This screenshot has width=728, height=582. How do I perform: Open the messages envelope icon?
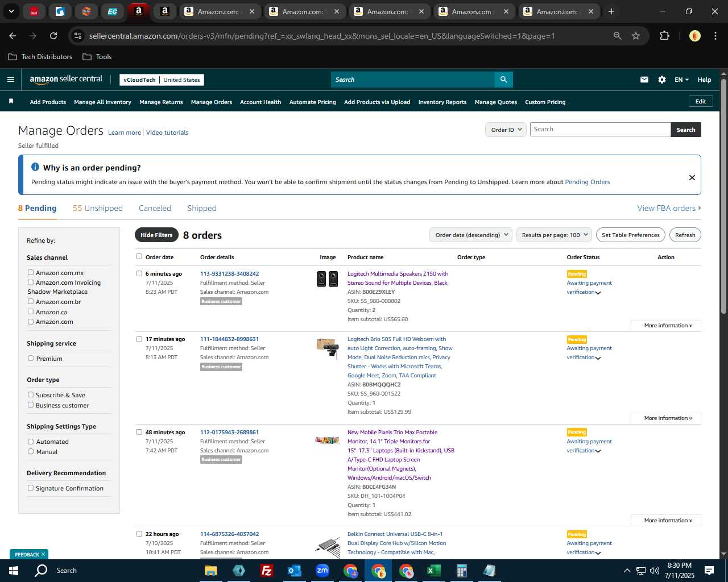pos(644,80)
